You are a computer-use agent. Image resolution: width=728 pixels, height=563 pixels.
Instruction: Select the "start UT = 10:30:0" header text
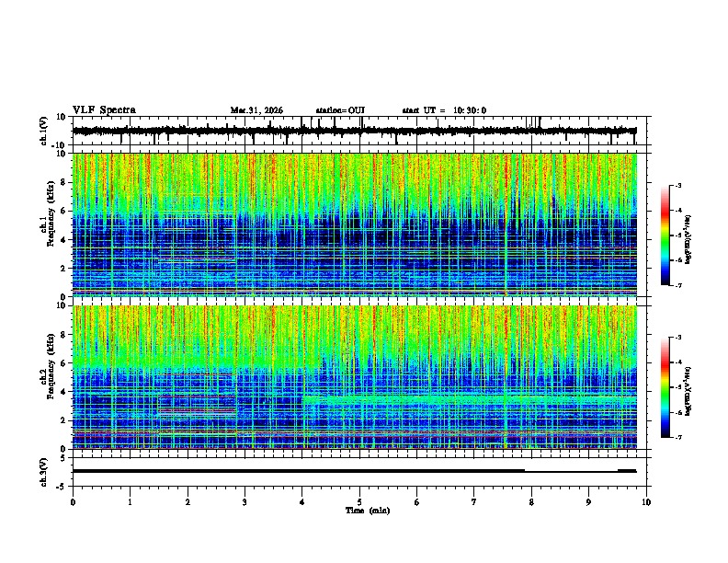[x=444, y=110]
